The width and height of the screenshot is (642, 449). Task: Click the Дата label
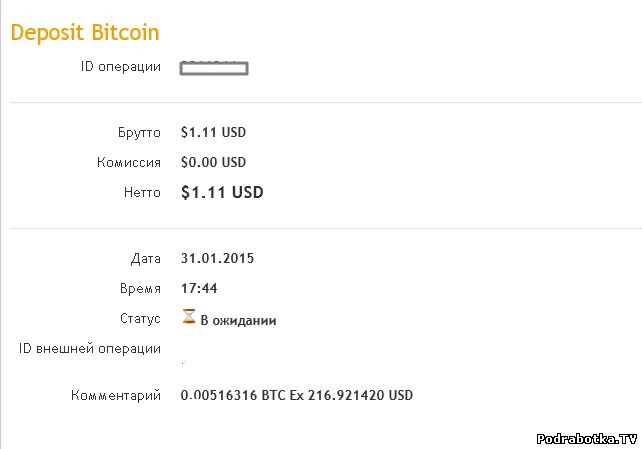pos(145,258)
